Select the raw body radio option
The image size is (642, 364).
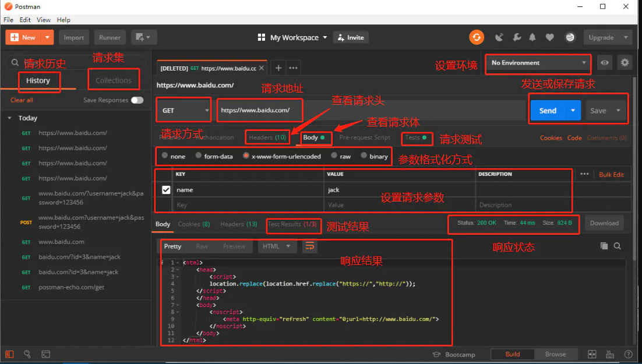tap(334, 156)
